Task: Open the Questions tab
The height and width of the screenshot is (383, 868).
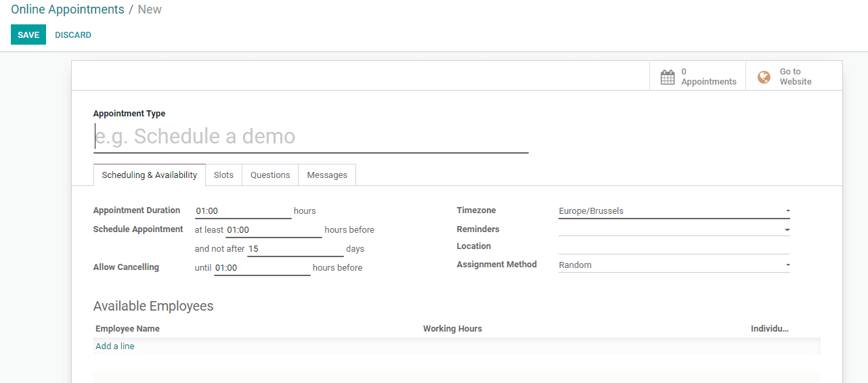Action: point(270,175)
